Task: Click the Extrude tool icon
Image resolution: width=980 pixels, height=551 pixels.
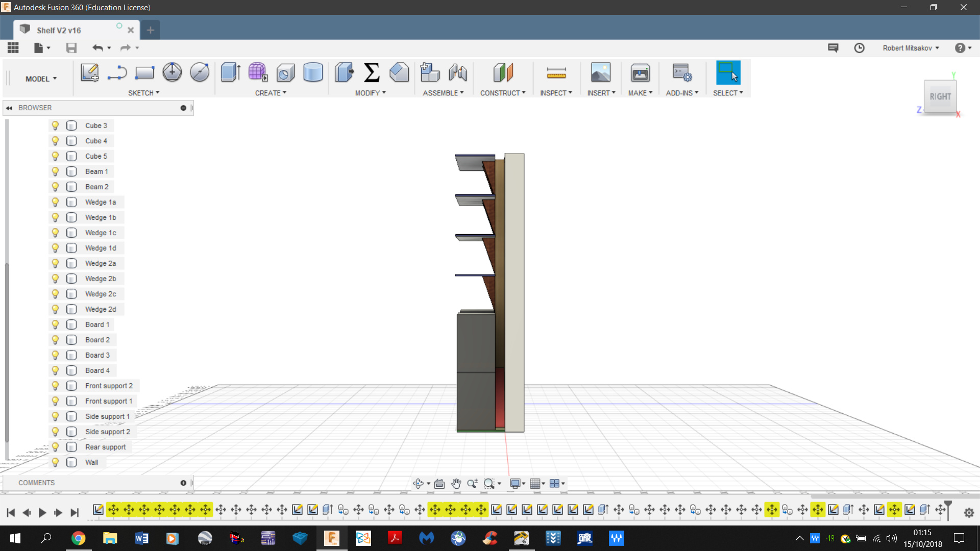Action: pyautogui.click(x=231, y=72)
